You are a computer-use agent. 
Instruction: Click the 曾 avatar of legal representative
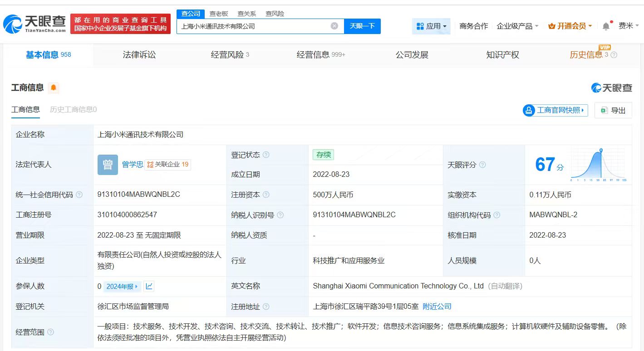tap(108, 165)
